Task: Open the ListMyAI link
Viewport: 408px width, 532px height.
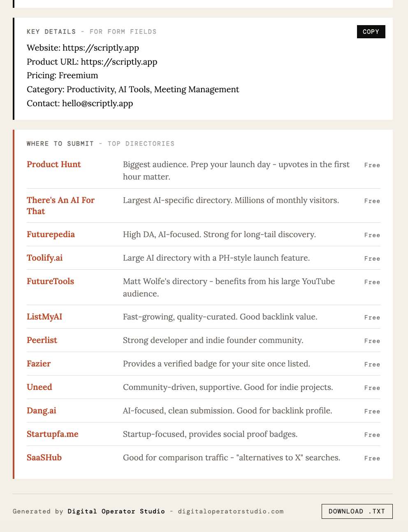Action: [44, 317]
